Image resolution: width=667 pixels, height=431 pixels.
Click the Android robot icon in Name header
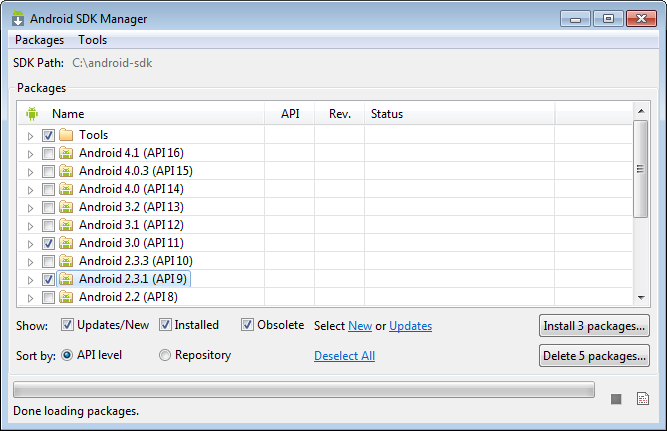[32, 114]
